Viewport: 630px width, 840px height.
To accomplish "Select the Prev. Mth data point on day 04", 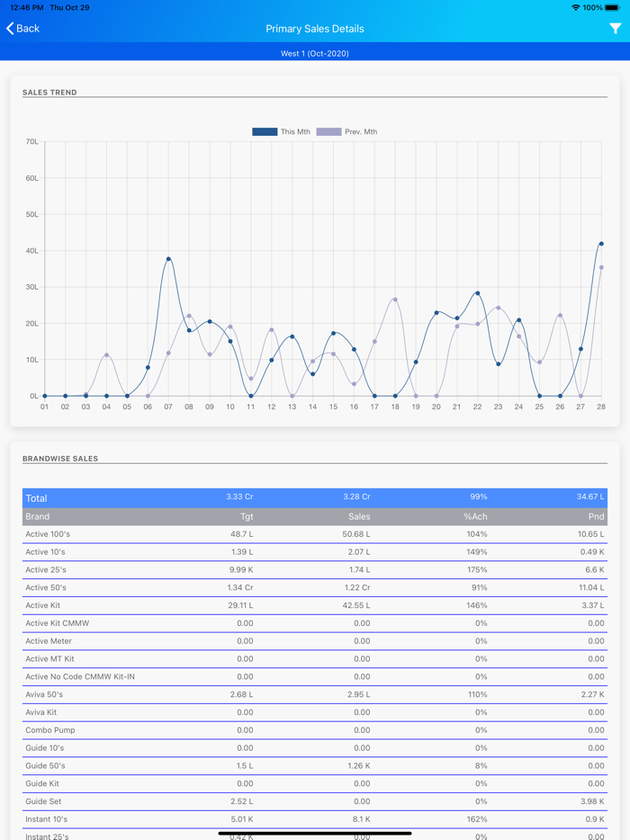I will tap(107, 354).
